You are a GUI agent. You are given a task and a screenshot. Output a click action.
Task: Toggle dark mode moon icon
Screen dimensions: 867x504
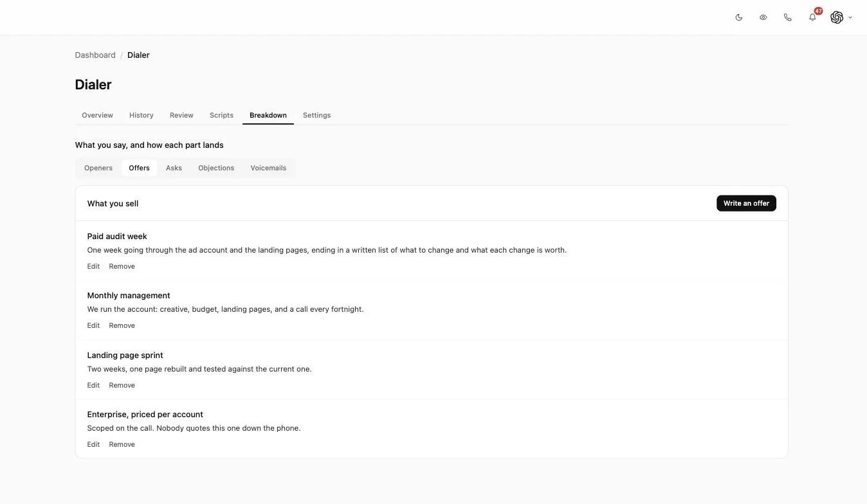(x=739, y=17)
